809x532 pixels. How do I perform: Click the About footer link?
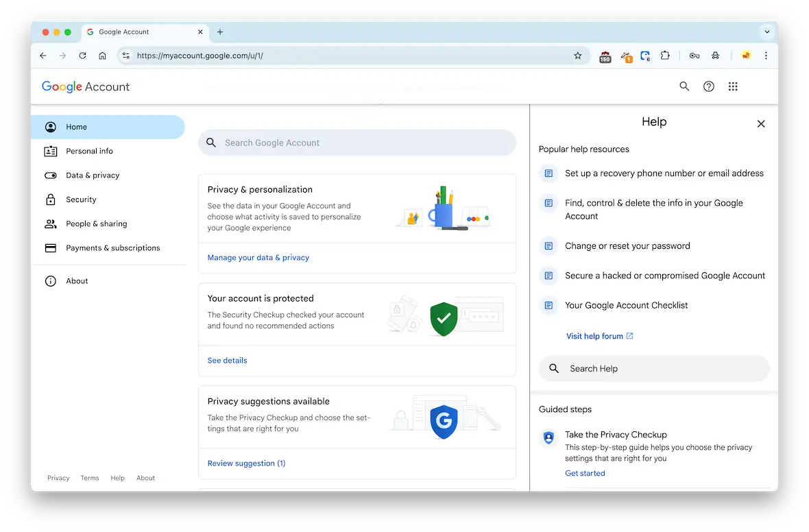tap(145, 479)
